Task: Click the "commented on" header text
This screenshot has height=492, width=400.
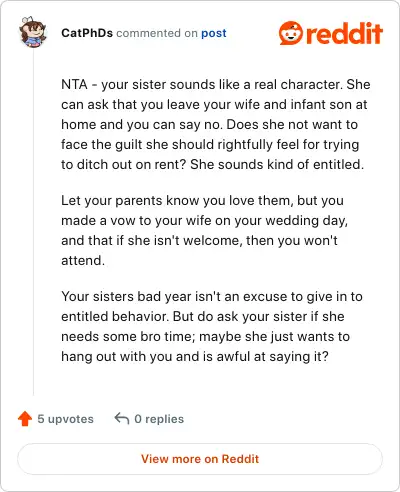Action: (x=157, y=33)
